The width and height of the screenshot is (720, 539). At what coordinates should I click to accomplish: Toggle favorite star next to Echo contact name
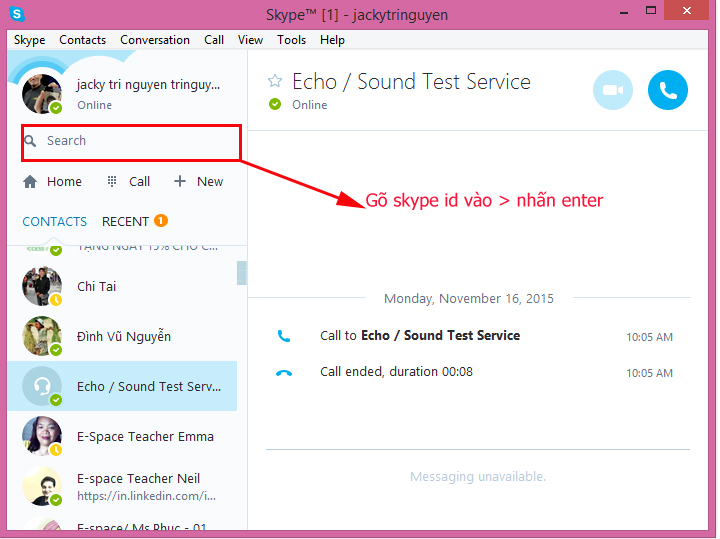275,82
